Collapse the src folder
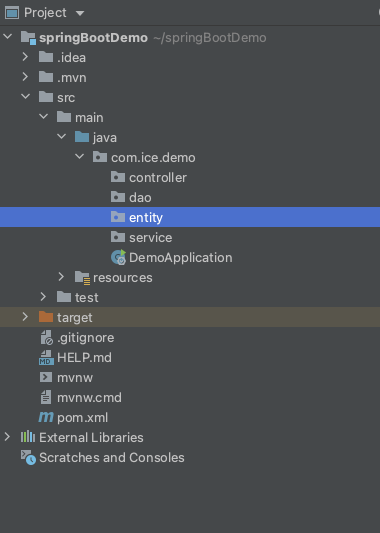Viewport: 380px width, 533px height. [25, 97]
